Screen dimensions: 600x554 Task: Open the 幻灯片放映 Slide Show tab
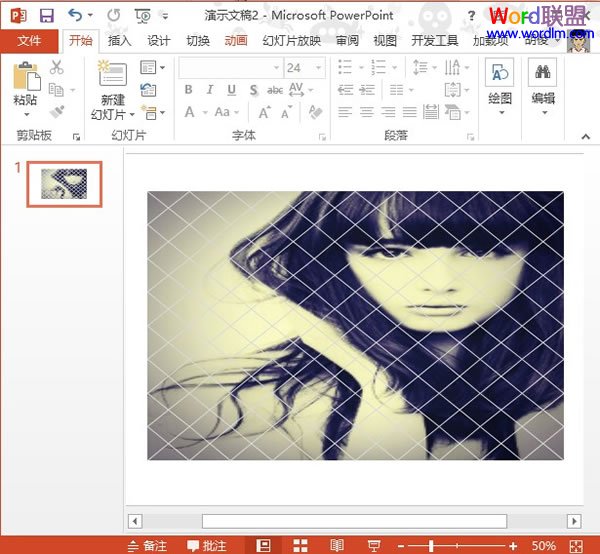tap(292, 41)
